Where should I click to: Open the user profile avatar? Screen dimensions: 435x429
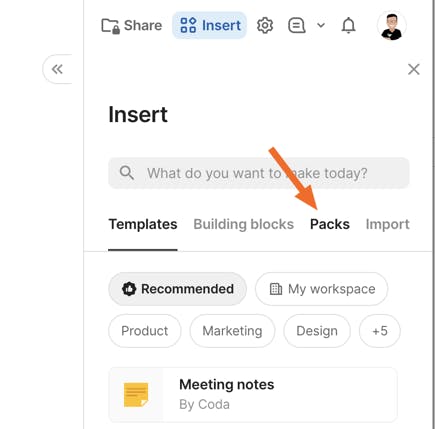pos(392,25)
